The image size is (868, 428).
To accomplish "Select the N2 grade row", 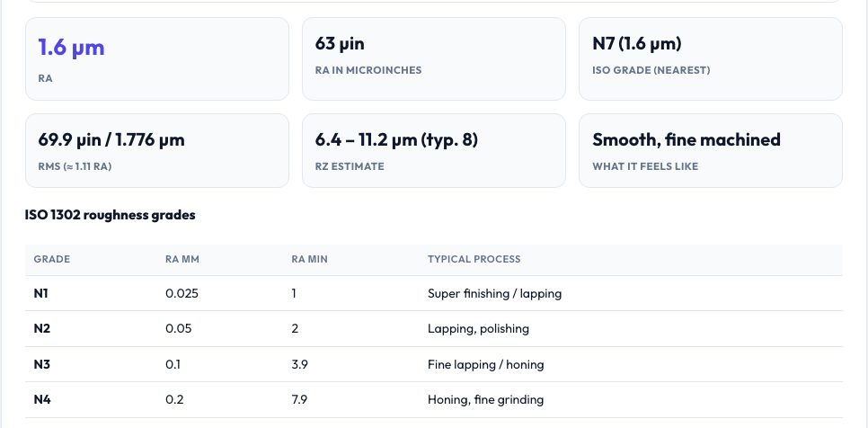I will point(434,329).
